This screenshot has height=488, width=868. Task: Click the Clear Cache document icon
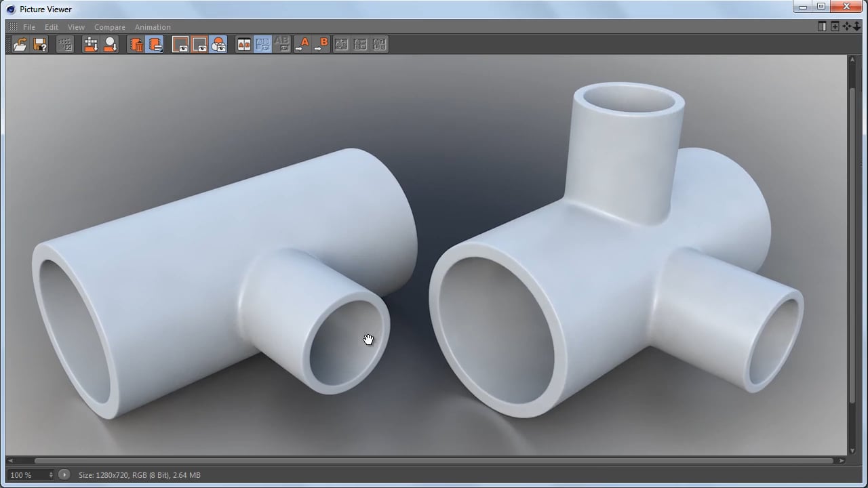(x=155, y=45)
